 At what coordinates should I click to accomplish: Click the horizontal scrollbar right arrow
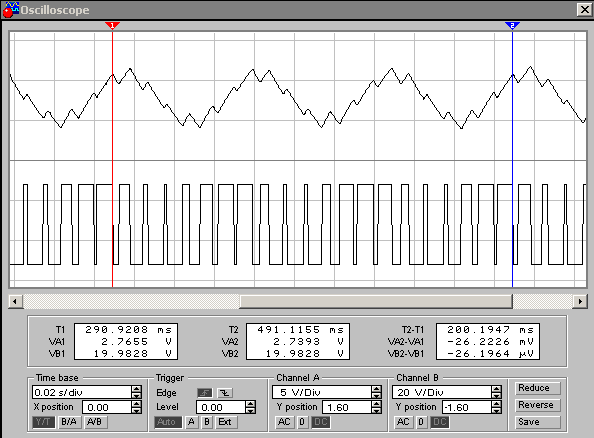[x=580, y=302]
